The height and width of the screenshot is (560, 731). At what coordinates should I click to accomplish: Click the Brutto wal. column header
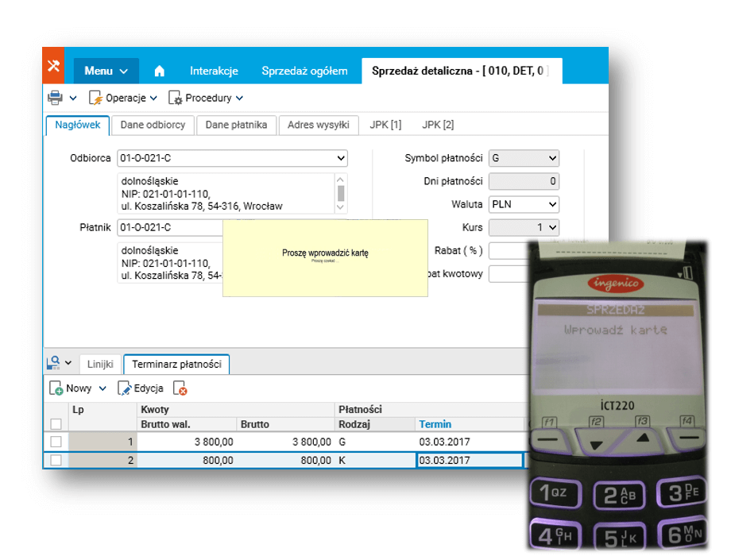pyautogui.click(x=187, y=424)
